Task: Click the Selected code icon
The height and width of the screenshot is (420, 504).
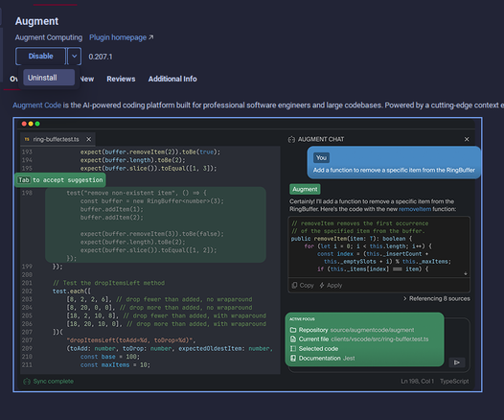Action: (293, 349)
